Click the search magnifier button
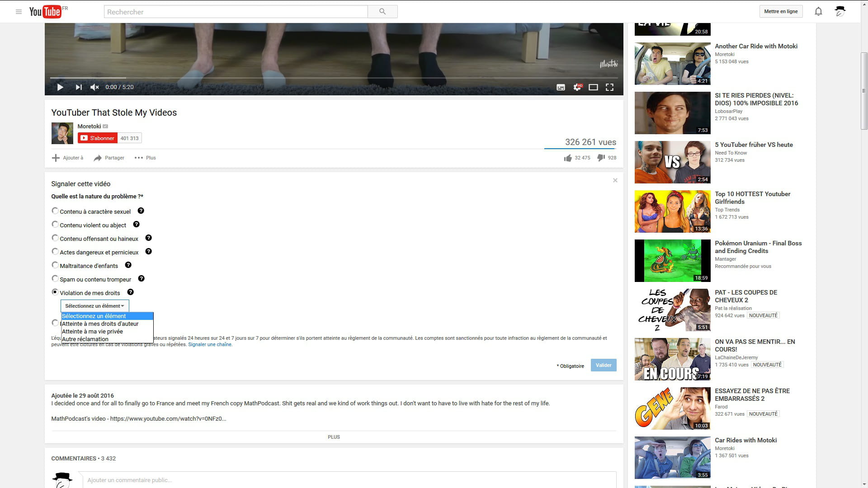 [x=382, y=12]
